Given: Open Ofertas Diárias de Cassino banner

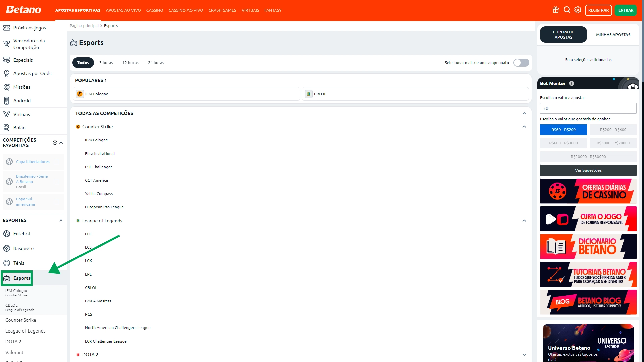Looking at the screenshot, I should (588, 191).
